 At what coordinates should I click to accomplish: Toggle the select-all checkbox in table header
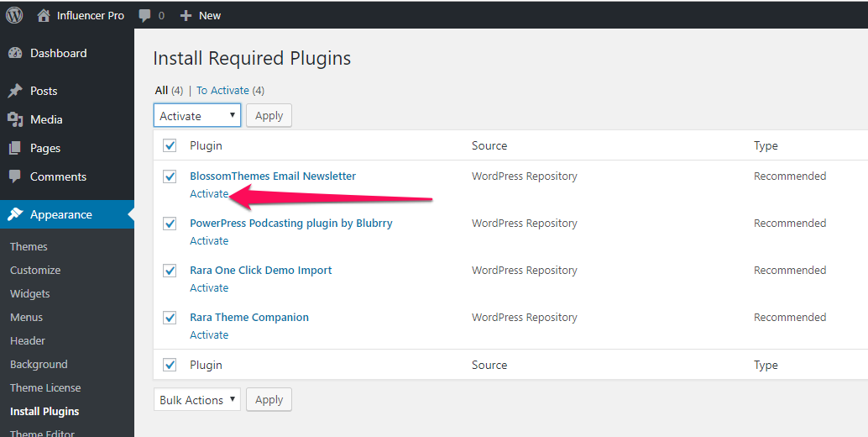[x=170, y=145]
